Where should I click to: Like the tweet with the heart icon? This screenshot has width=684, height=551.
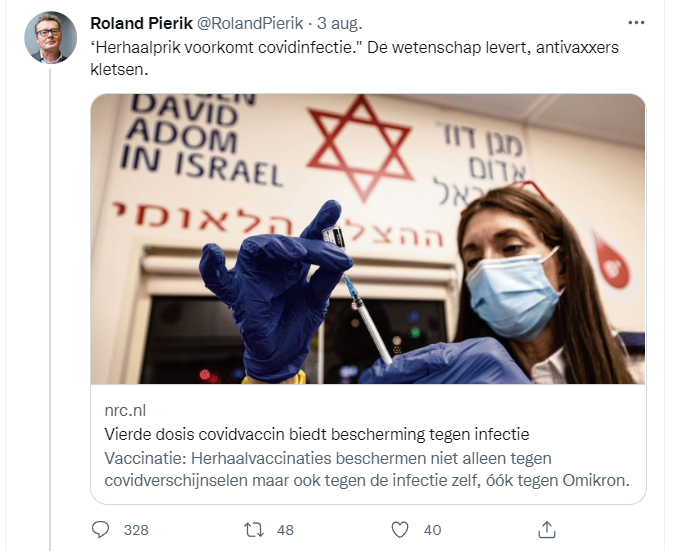(400, 530)
